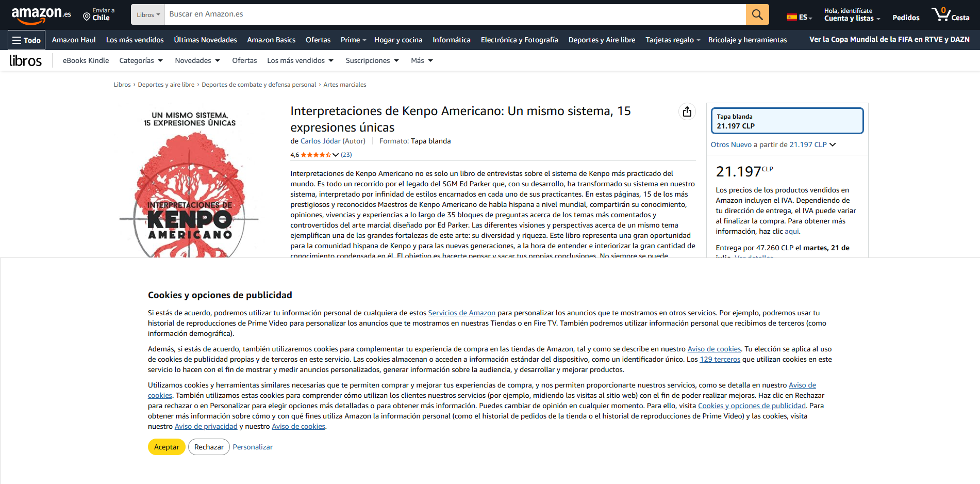Click Deportes y aire libre breadcrumb
This screenshot has height=484, width=980.
pyautogui.click(x=166, y=85)
